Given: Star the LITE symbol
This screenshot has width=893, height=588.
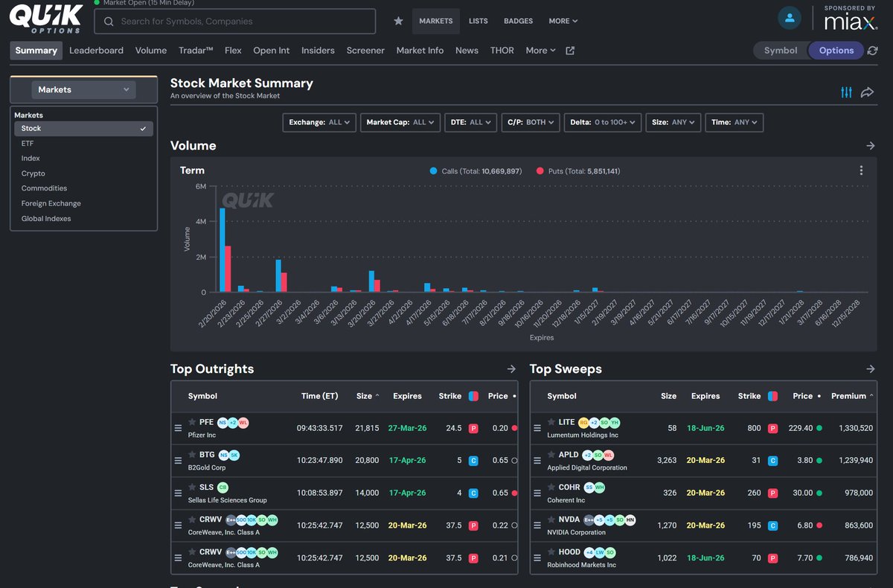Looking at the screenshot, I should tap(551, 422).
